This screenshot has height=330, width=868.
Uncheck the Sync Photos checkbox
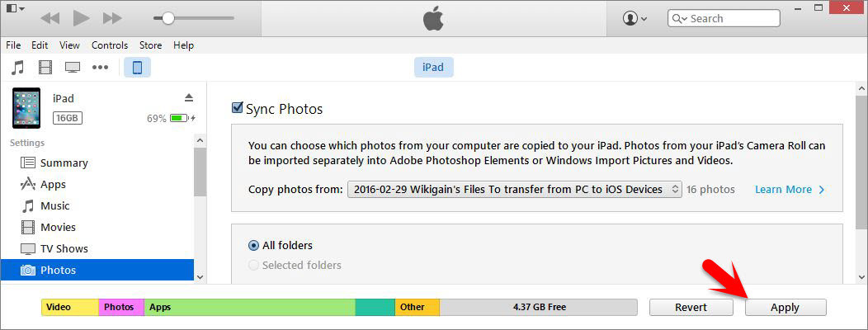pyautogui.click(x=238, y=108)
